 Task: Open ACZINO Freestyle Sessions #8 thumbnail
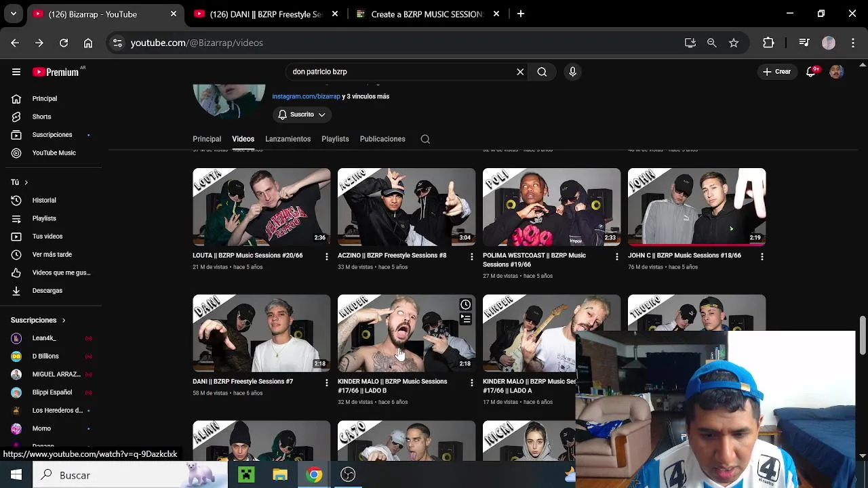tap(407, 207)
